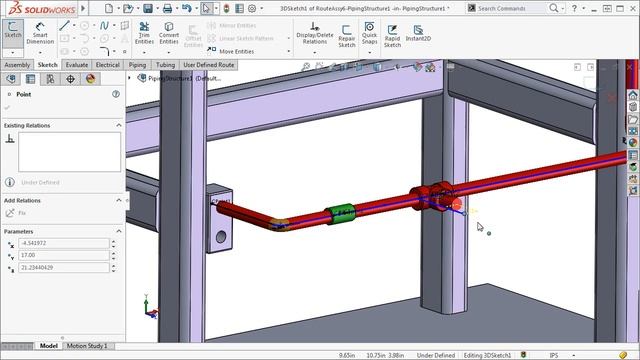Click the Rebuild traffic light icon
Screen dimensions: 640x360
click(x=226, y=8)
